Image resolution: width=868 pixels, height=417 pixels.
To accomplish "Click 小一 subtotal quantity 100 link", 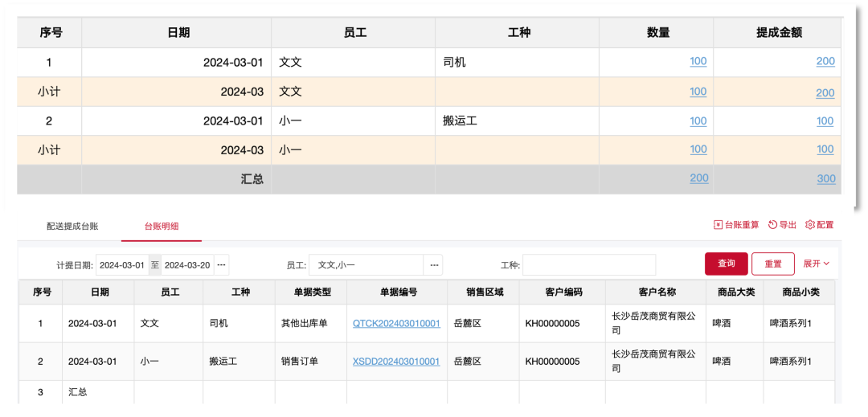I will 698,149.
